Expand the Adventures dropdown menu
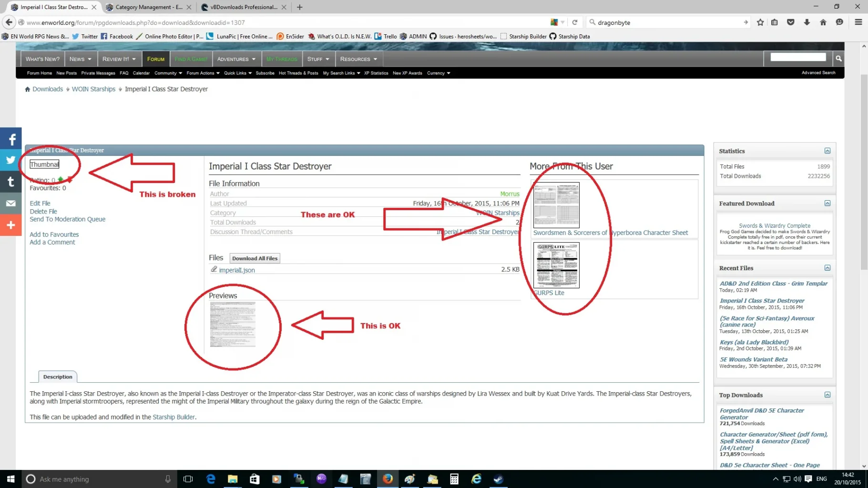868x488 pixels. [x=236, y=59]
